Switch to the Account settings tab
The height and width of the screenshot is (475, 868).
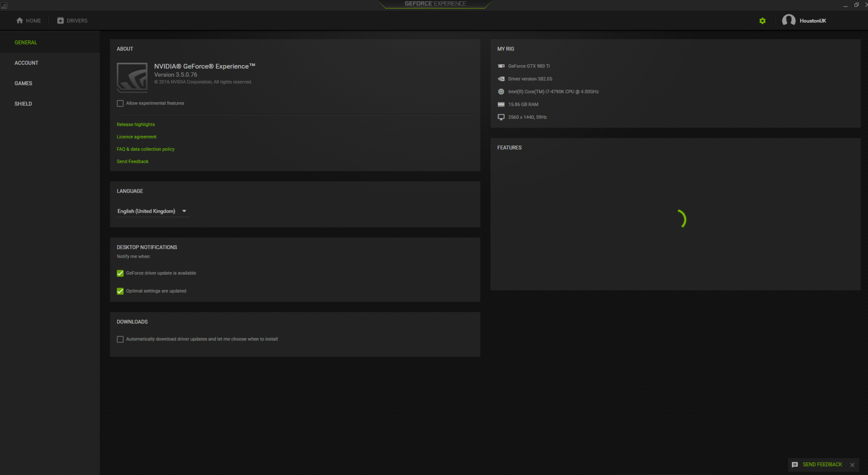pos(26,63)
